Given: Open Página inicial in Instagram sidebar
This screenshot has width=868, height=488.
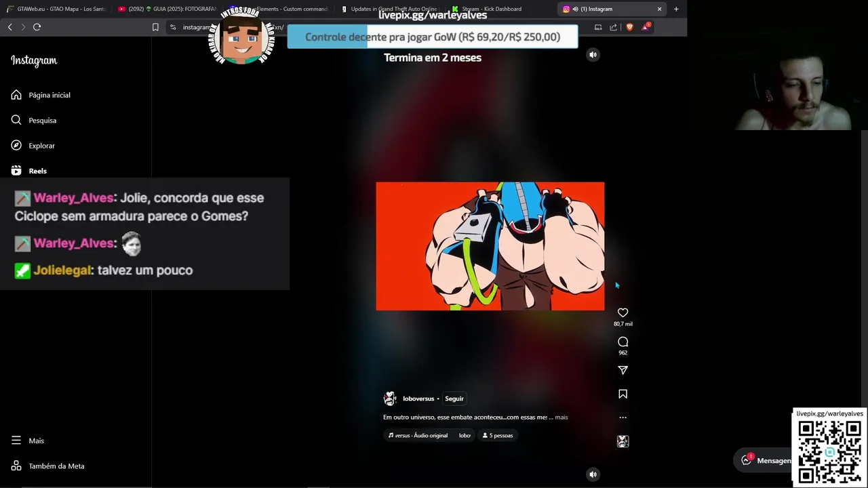Looking at the screenshot, I should click(41, 95).
